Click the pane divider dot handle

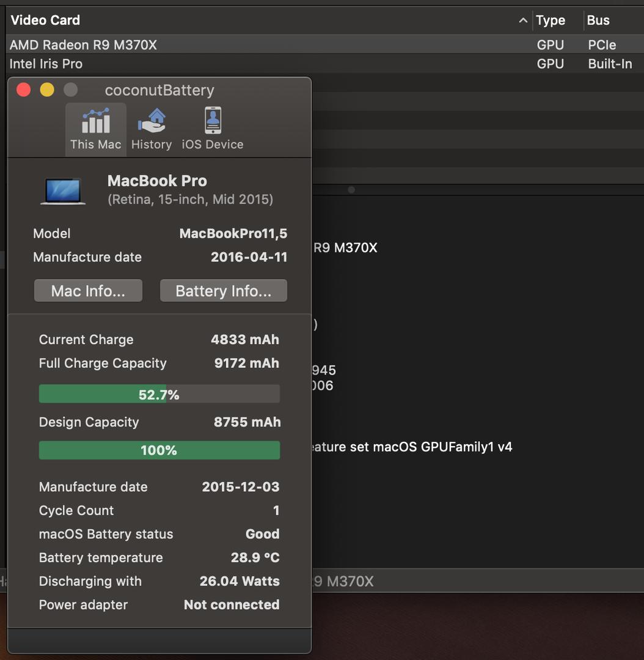[351, 190]
